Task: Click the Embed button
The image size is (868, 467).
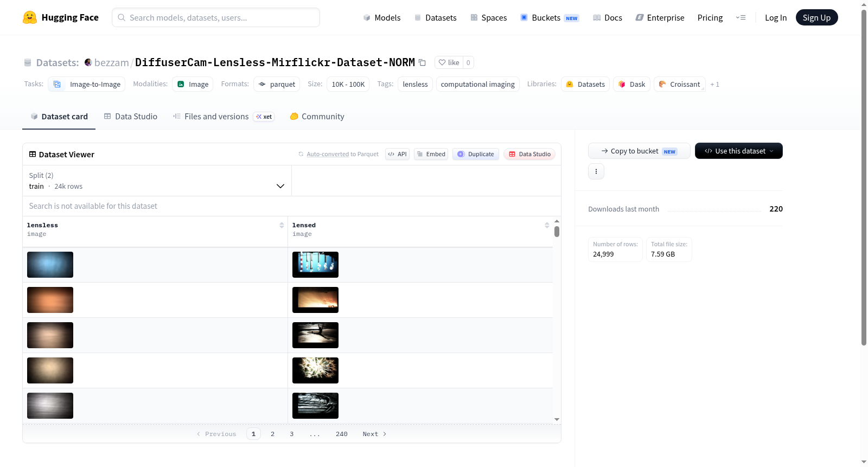Action: (431, 154)
